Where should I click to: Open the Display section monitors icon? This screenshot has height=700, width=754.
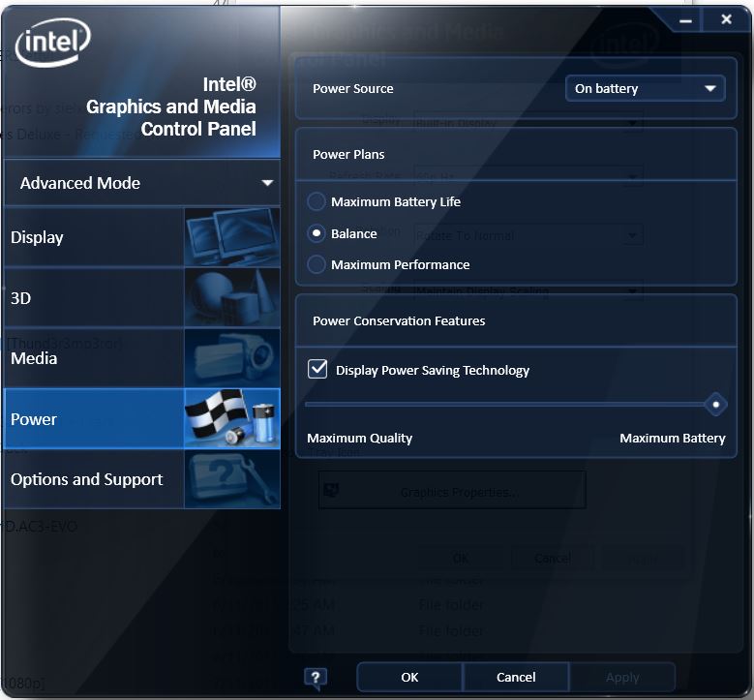(232, 236)
